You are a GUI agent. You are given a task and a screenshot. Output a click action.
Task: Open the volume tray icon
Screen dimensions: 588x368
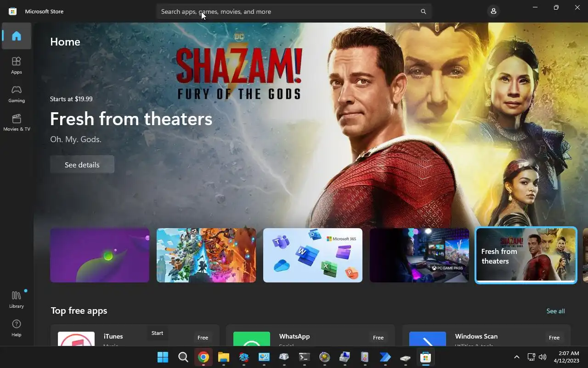click(x=543, y=357)
